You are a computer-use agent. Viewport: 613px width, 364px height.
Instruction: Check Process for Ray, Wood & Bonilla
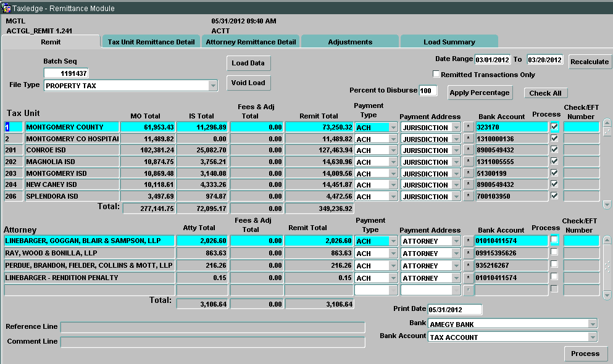point(554,252)
